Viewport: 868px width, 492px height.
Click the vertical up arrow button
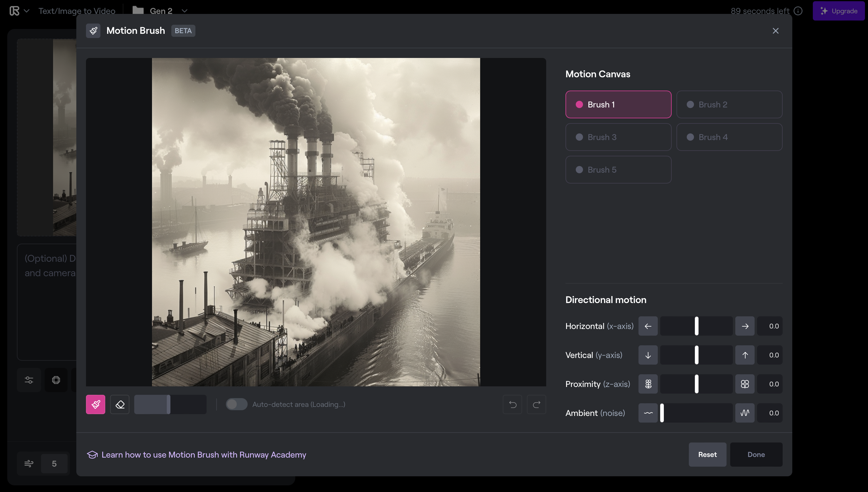[744, 355]
